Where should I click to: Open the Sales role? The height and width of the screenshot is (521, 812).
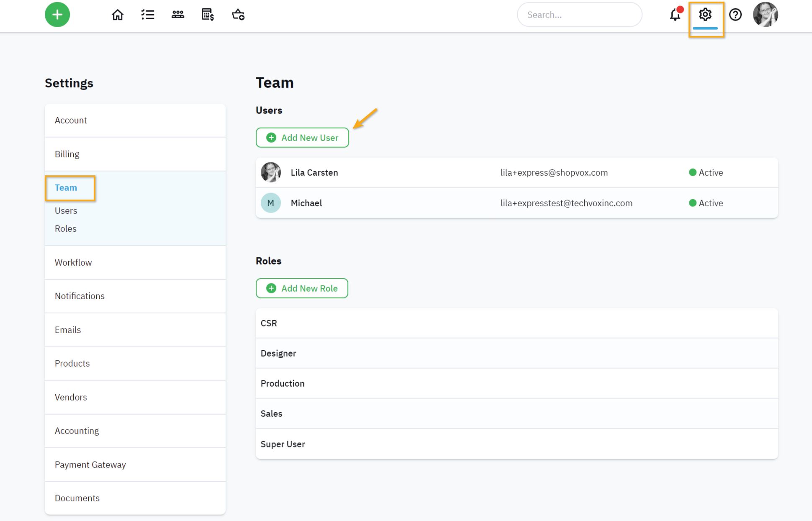point(517,413)
